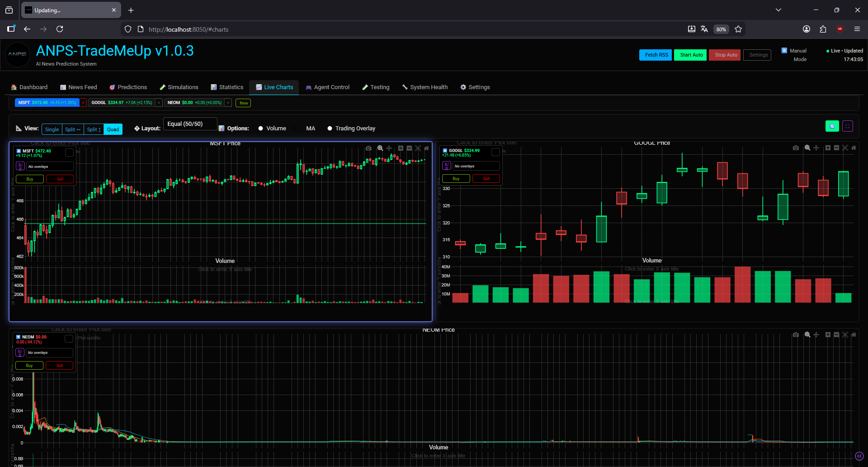Click the Start Auto button
868x467 pixels.
[x=690, y=55]
